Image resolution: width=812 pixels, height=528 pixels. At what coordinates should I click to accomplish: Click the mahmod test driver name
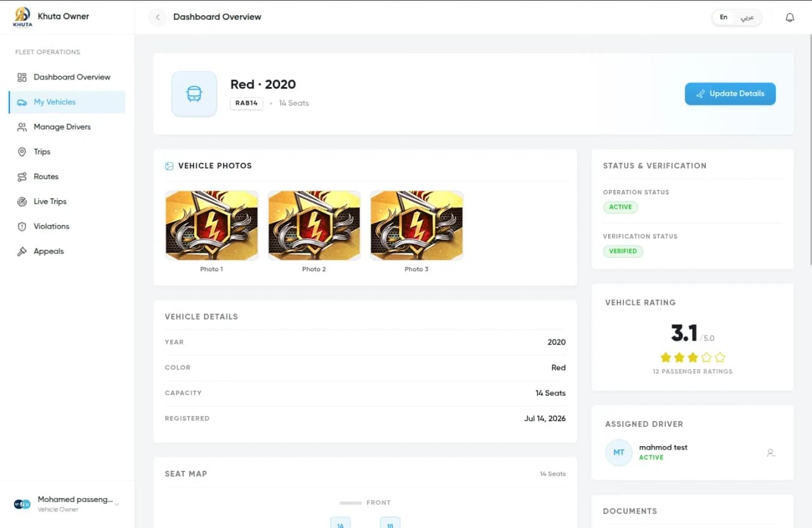663,447
